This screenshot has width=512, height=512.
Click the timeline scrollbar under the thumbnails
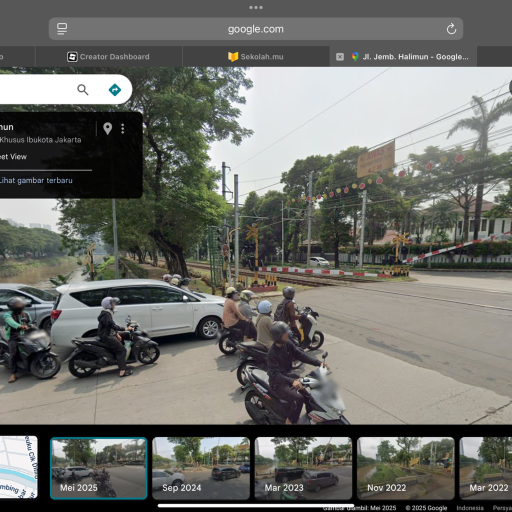click(256, 505)
